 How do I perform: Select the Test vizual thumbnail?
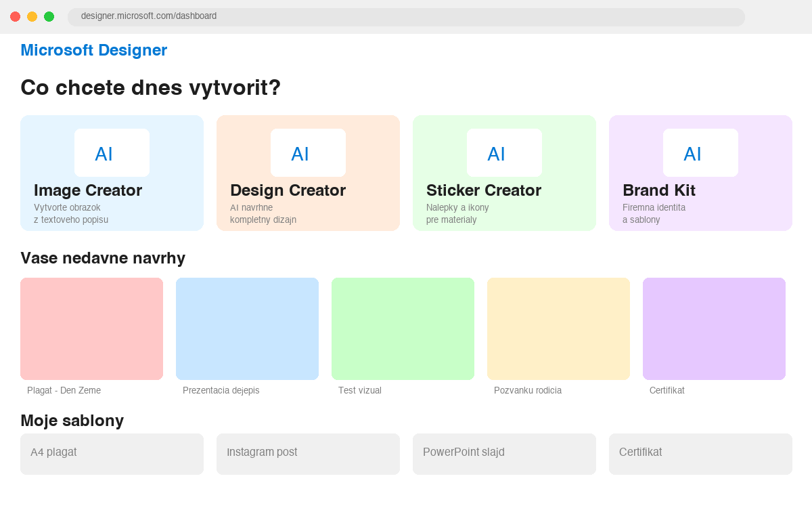click(x=403, y=329)
